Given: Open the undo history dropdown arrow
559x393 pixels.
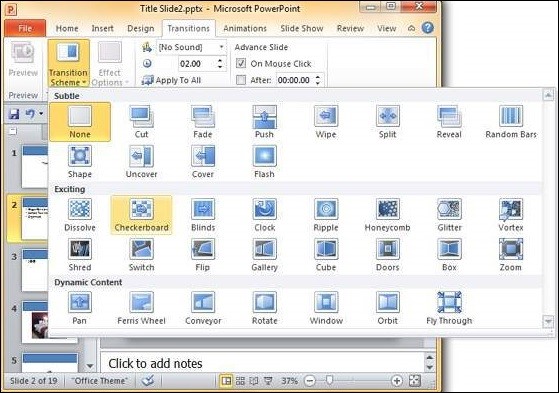Looking at the screenshot, I should (41, 114).
